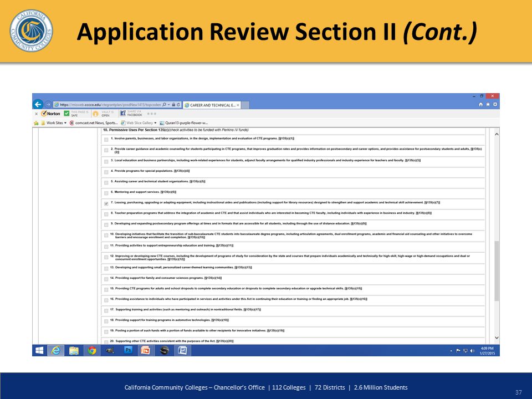Uncheck item 7 Leasing, purchasing equipment checkbox
532x399 pixels.
click(x=106, y=203)
